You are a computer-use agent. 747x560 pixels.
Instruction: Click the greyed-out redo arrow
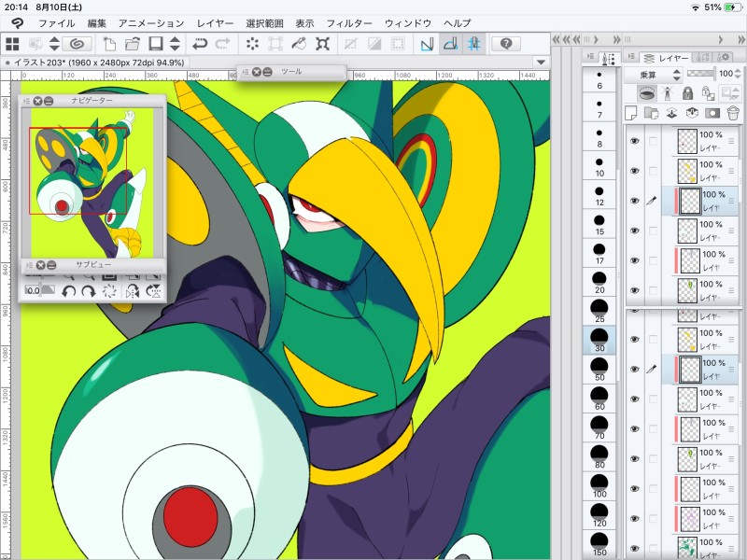222,44
